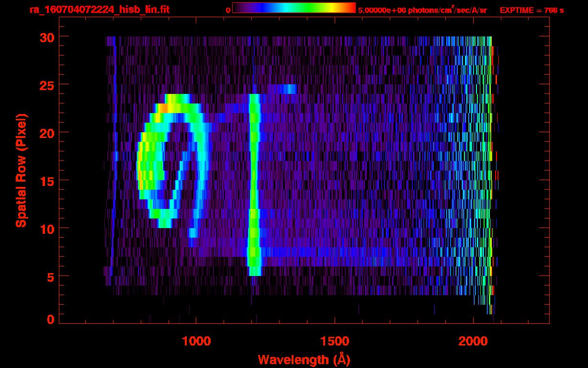Click the y-axis tick label 20

click(x=46, y=133)
